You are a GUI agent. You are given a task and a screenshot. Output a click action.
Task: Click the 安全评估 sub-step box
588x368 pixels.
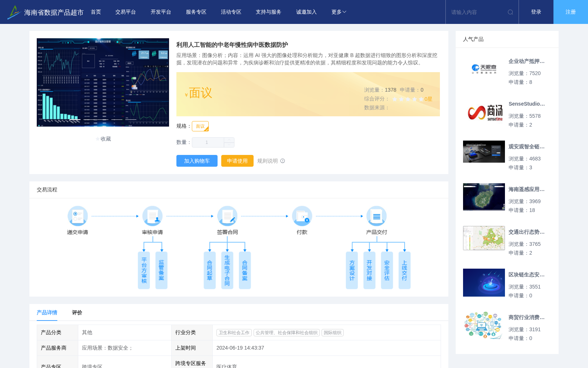(x=387, y=270)
